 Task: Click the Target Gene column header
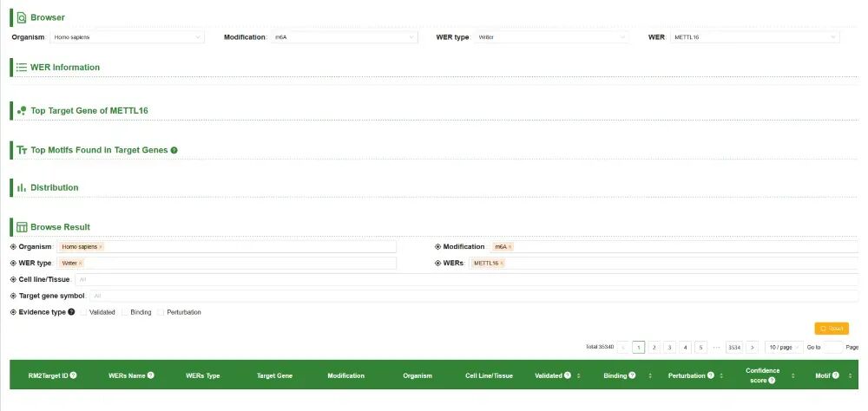tap(274, 375)
